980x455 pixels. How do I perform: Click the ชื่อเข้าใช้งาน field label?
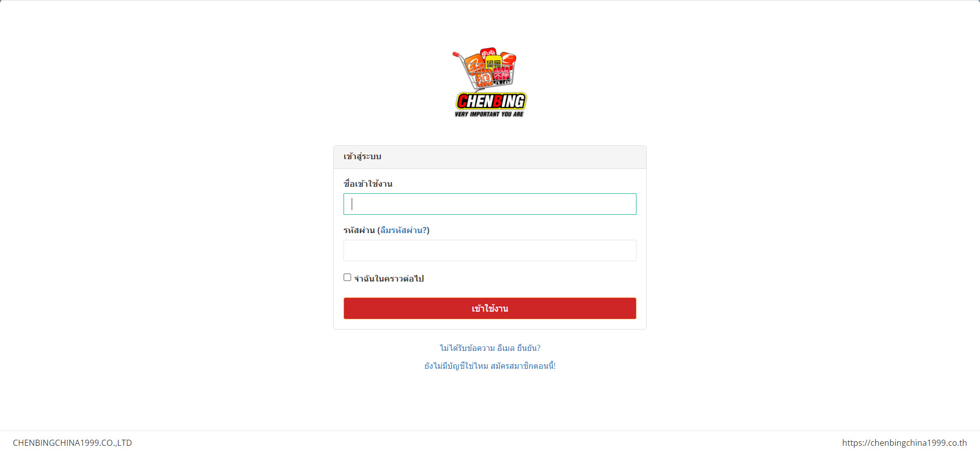pos(368,184)
